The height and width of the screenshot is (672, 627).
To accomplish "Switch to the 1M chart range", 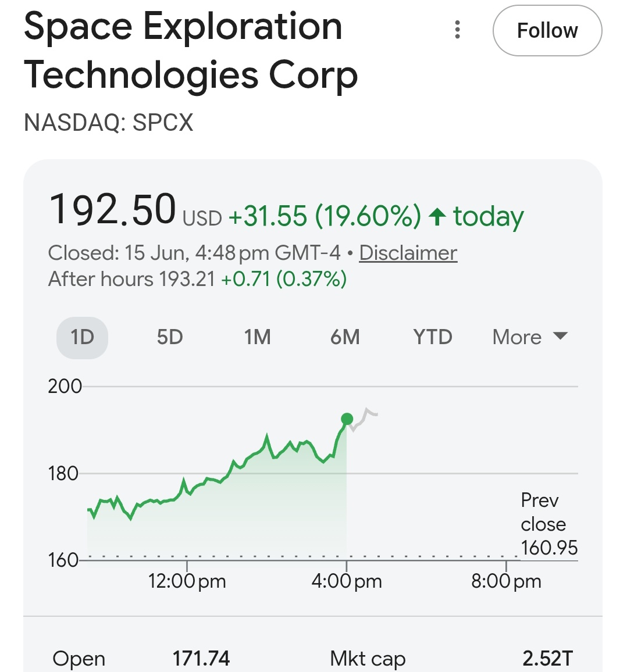I will point(257,338).
